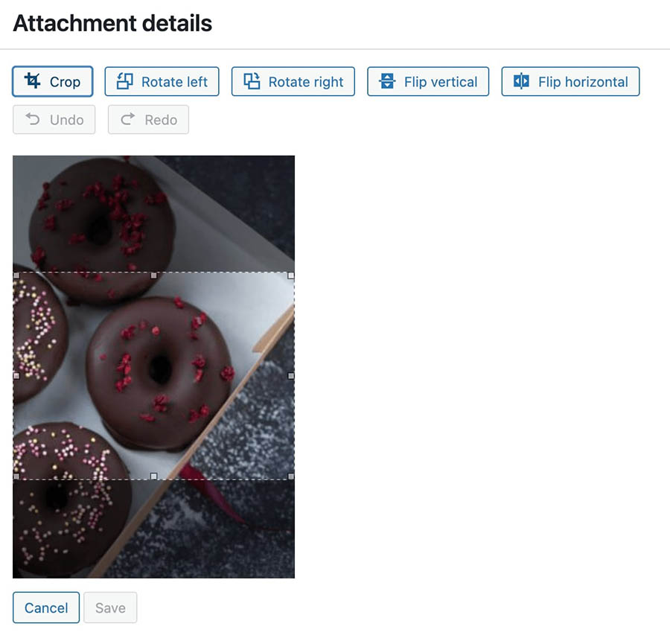Click the Undo arrow icon
This screenshot has height=644, width=670.
(33, 119)
